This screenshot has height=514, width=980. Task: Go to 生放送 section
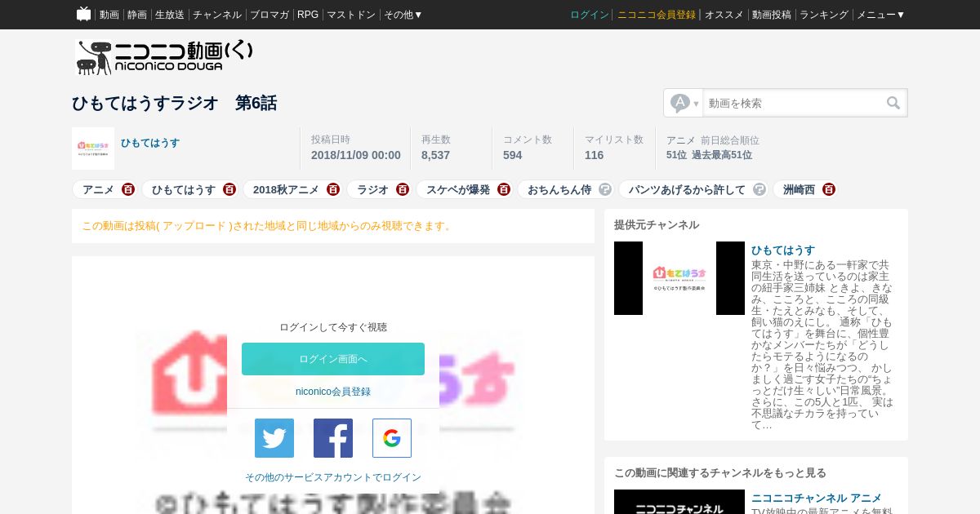coord(170,15)
